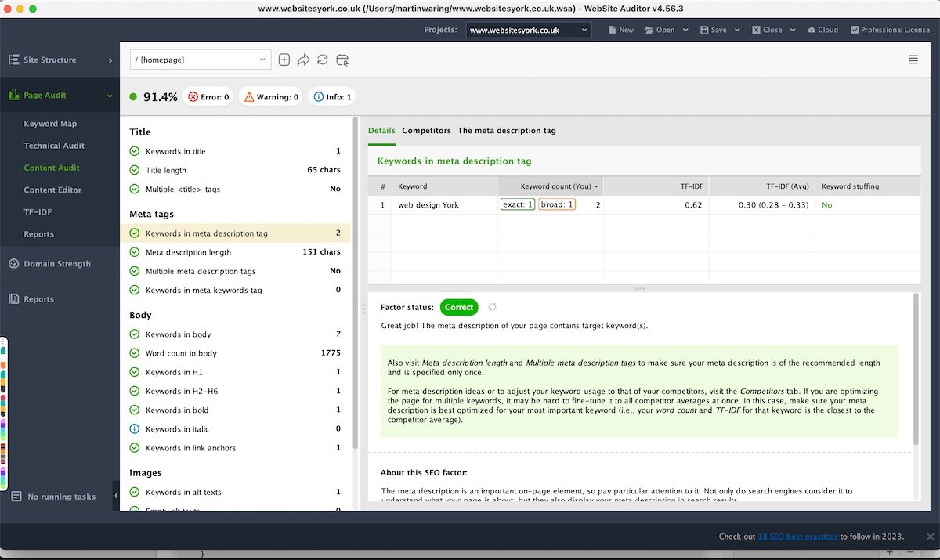Click the refresh icon next to Correct status

[x=493, y=307]
